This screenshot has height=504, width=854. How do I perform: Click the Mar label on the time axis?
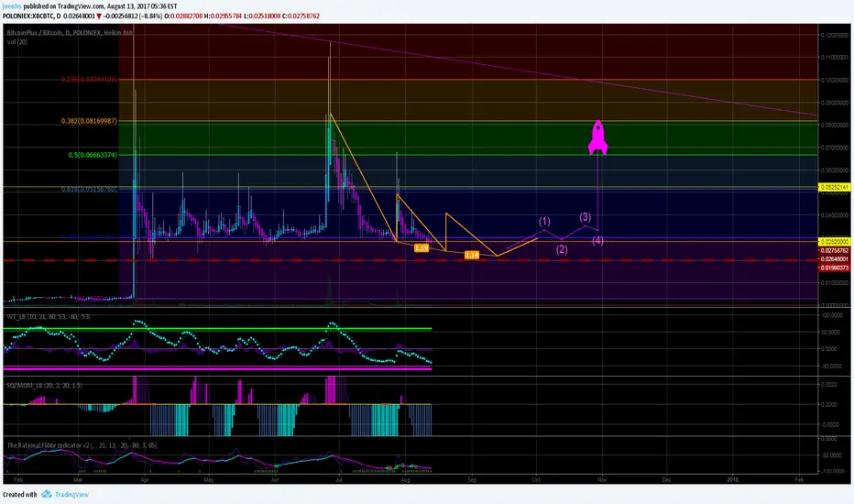click(x=78, y=479)
